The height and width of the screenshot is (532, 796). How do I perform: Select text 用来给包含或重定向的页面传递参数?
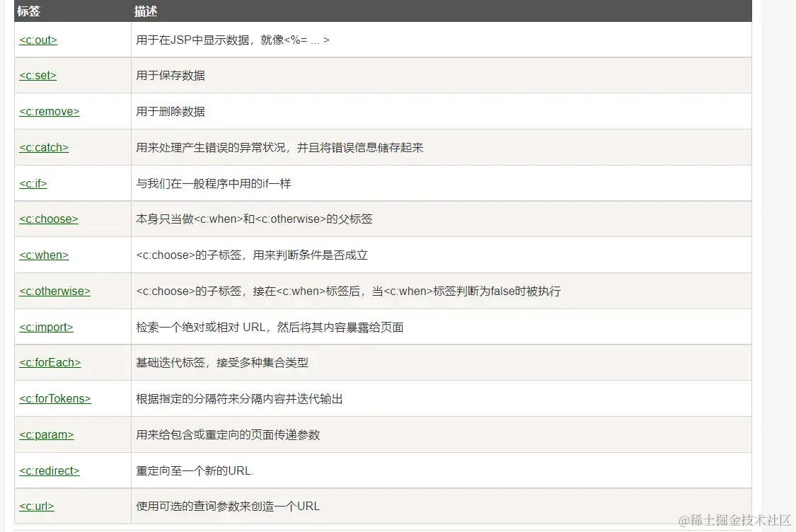228,435
